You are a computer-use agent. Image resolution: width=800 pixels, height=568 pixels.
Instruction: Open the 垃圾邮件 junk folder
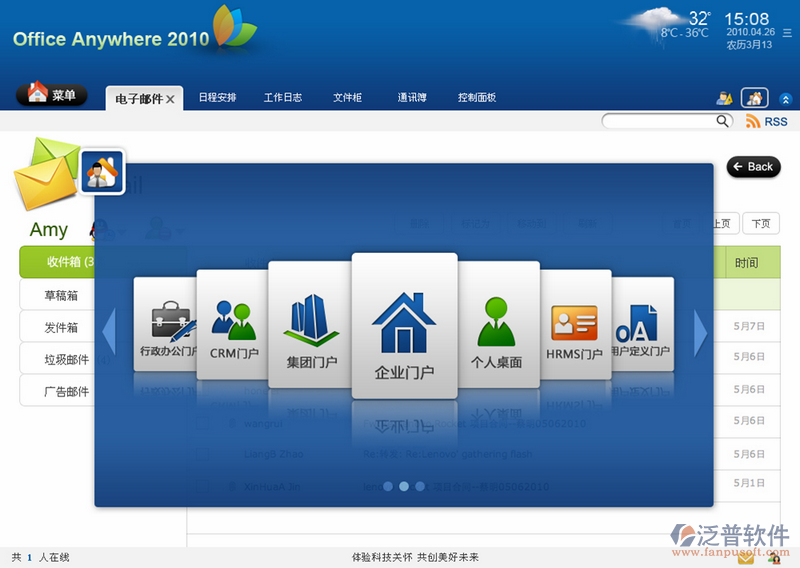click(x=57, y=359)
